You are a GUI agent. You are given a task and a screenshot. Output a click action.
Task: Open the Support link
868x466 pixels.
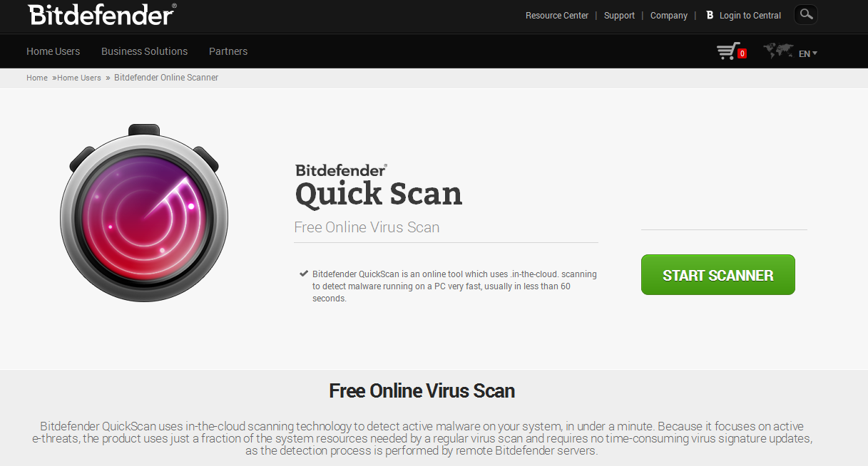(619, 15)
